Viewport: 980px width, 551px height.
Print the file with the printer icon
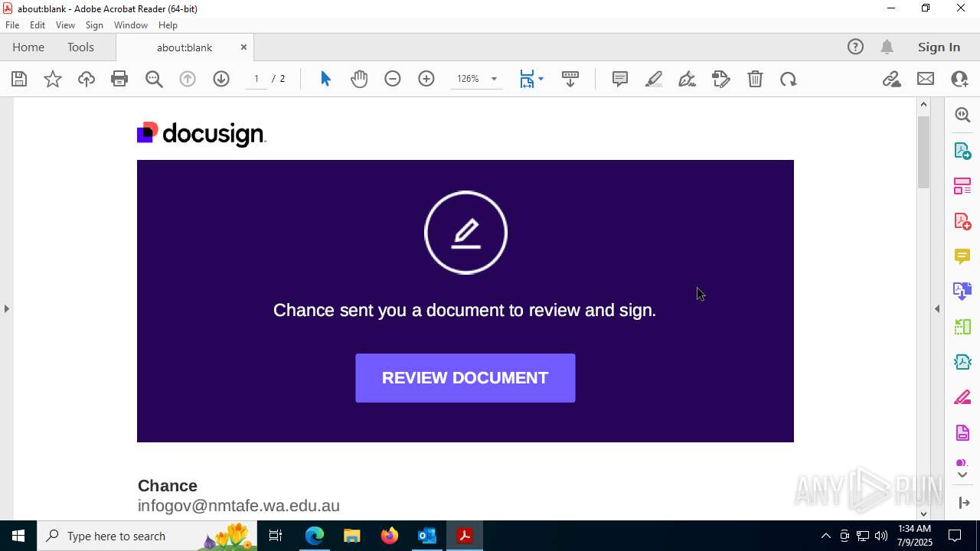[119, 79]
